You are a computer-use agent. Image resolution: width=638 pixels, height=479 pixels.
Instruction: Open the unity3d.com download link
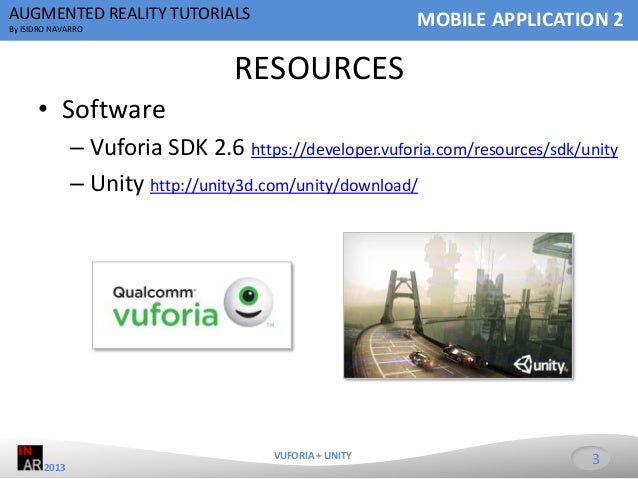pos(284,186)
